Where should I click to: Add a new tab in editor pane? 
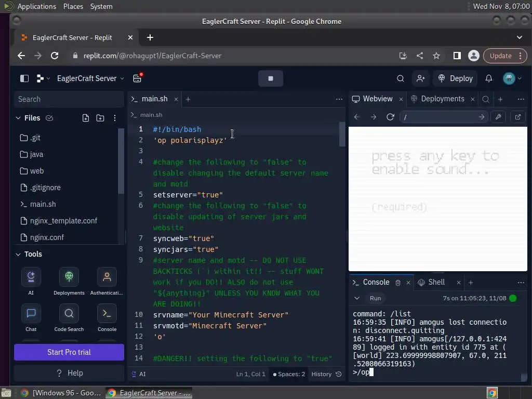[188, 99]
